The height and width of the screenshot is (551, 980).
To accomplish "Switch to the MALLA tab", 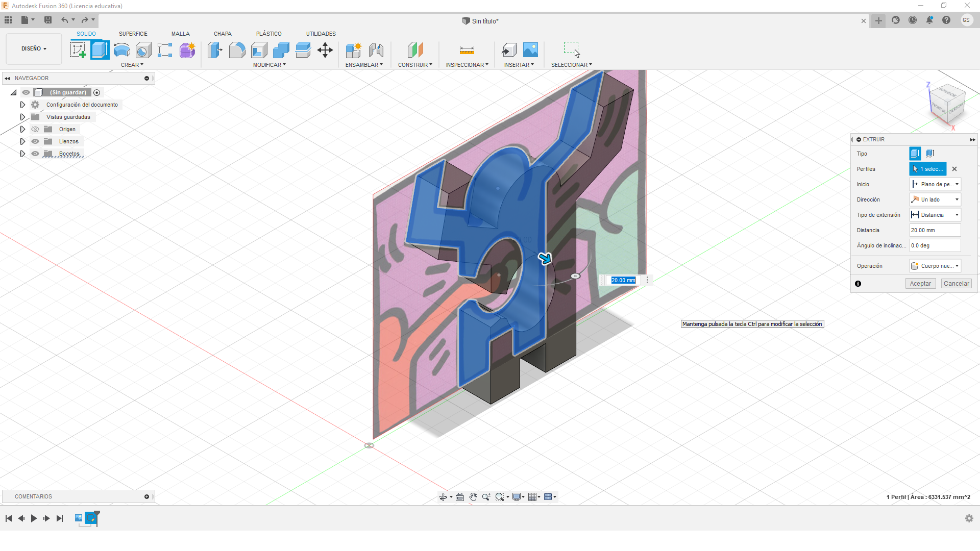I will (x=181, y=34).
